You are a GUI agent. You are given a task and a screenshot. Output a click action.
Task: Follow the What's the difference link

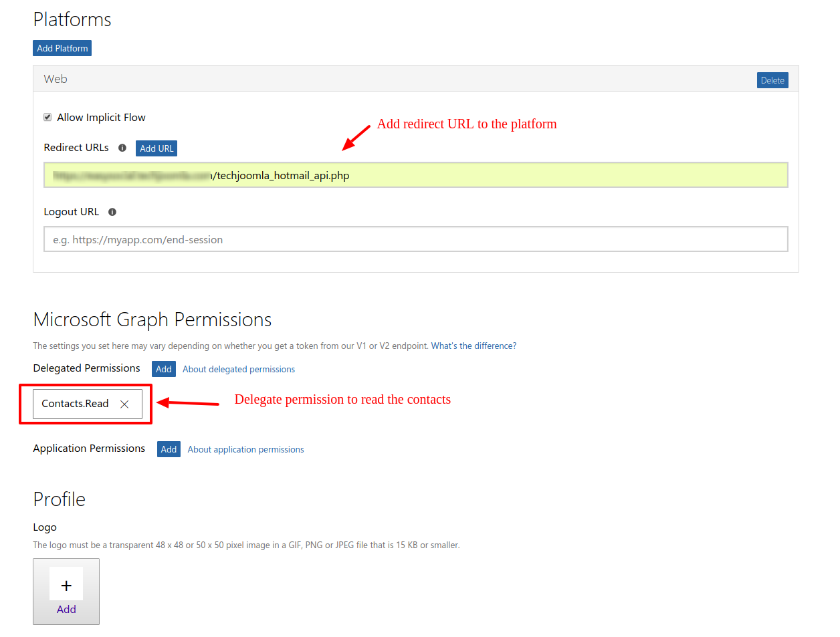click(474, 346)
